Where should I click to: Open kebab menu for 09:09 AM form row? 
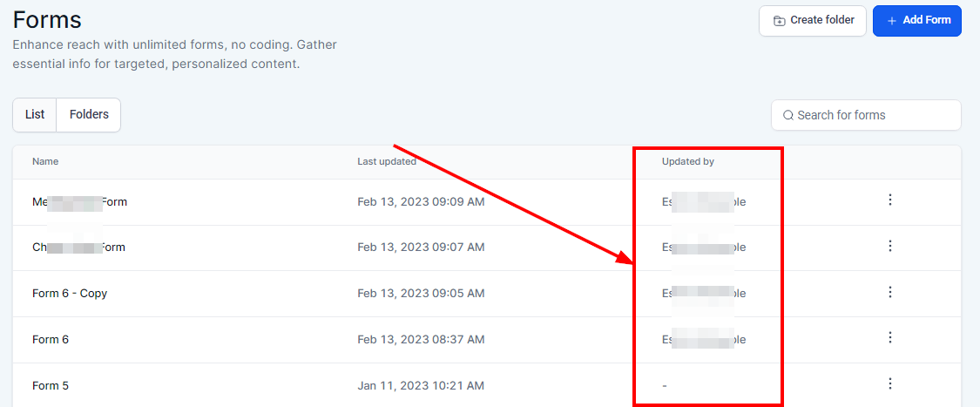889,200
